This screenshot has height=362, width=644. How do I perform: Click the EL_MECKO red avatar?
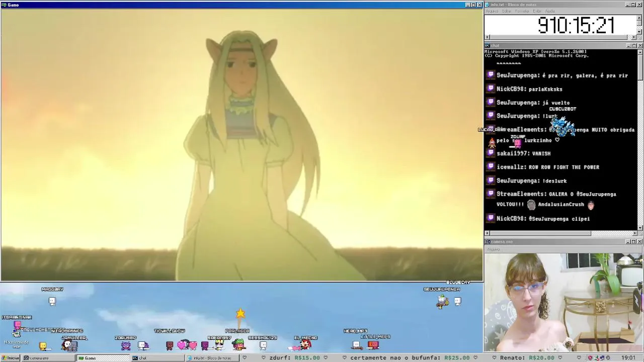pos(305,345)
